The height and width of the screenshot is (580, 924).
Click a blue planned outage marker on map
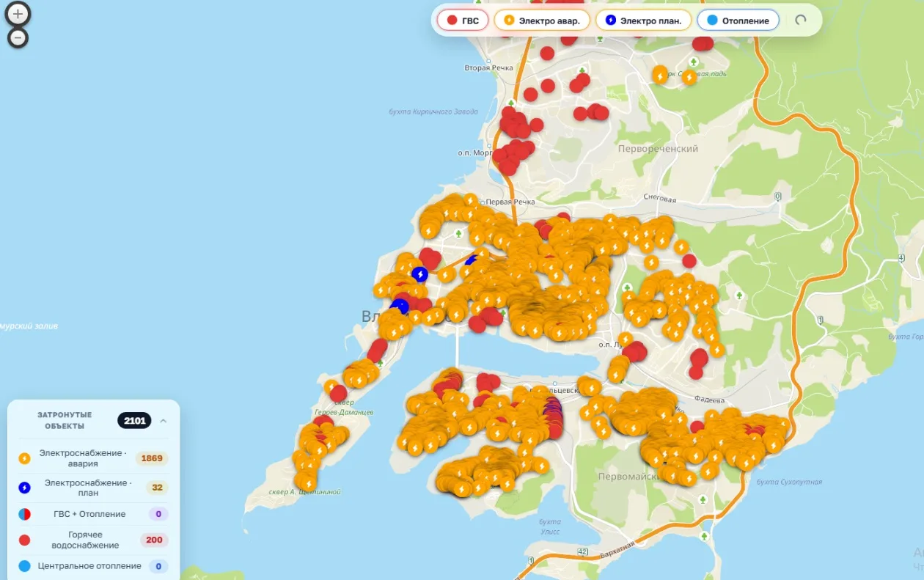pyautogui.click(x=419, y=274)
